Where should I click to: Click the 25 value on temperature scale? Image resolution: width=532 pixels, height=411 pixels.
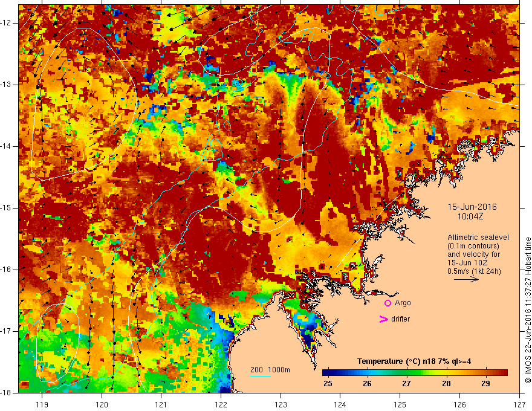coord(328,384)
